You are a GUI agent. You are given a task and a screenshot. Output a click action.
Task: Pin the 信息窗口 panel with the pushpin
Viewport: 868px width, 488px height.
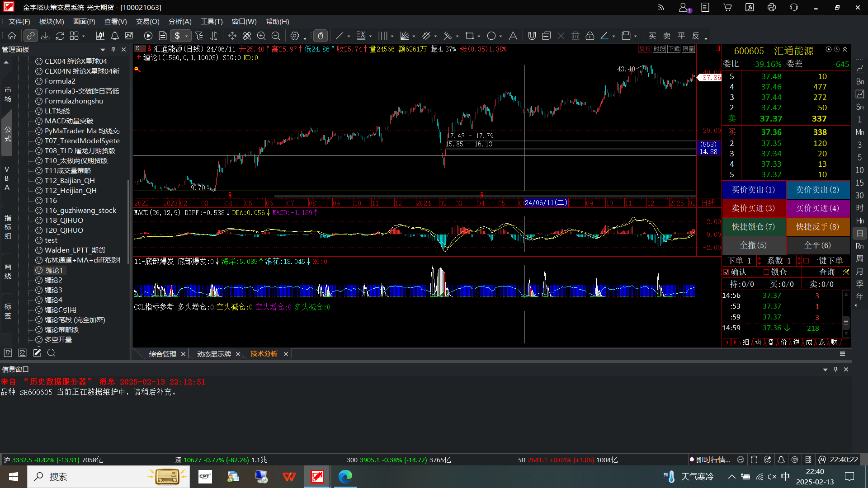(x=835, y=369)
